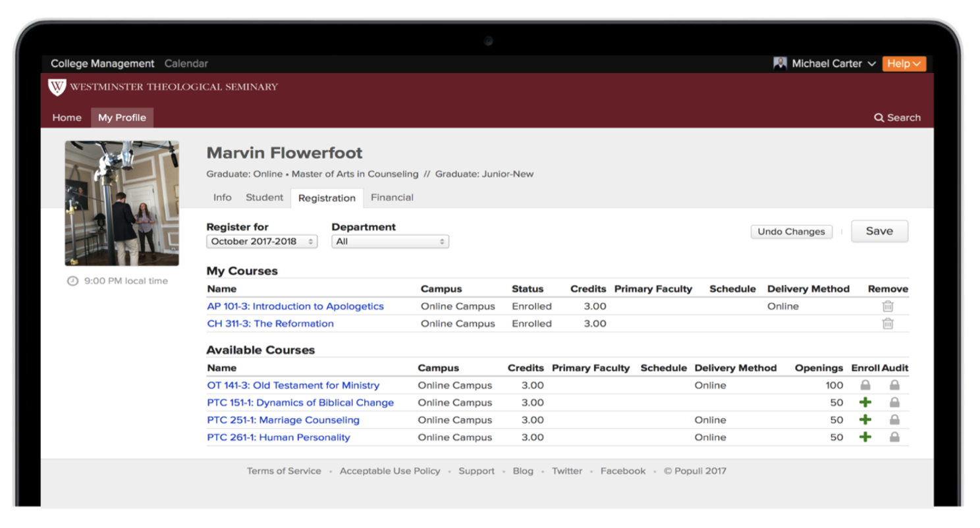Open the orange Help dropdown
The image size is (980, 528).
(x=904, y=64)
